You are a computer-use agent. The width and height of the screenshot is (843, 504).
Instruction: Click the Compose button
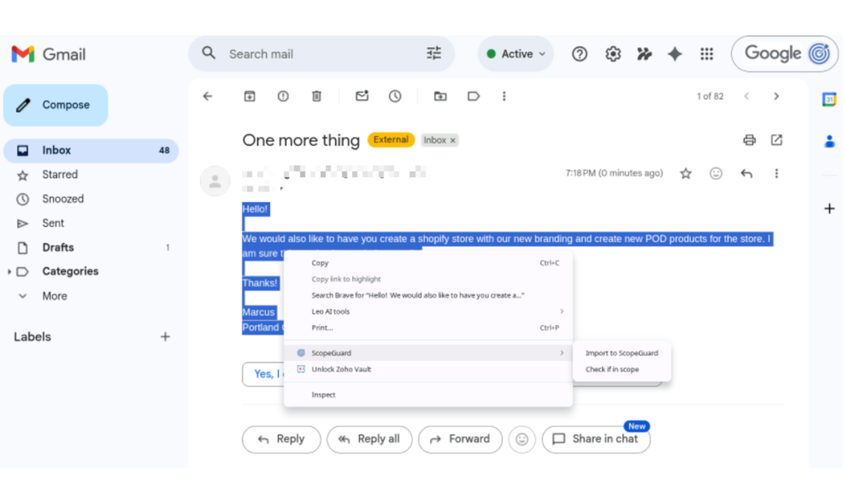coord(56,105)
